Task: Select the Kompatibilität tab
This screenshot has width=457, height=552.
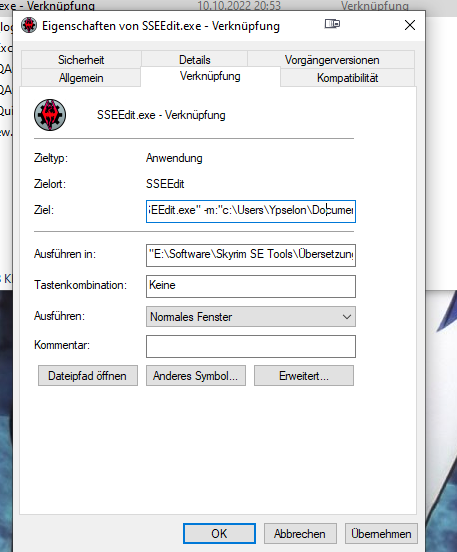Action: [348, 77]
